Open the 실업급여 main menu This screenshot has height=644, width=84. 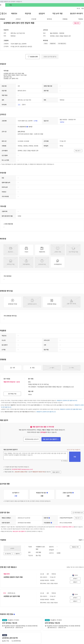pos(42,14)
